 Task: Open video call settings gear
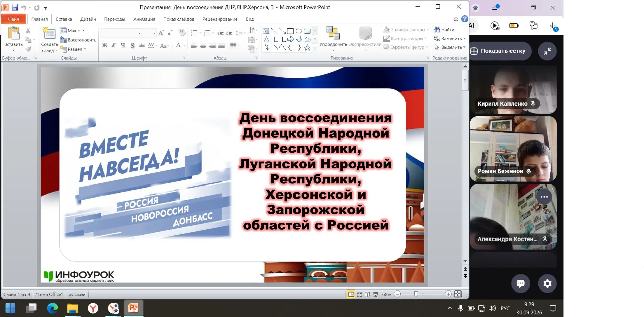(547, 284)
